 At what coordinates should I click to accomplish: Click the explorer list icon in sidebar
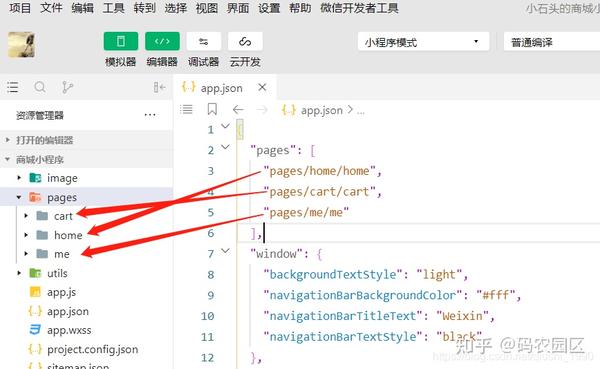(13, 87)
